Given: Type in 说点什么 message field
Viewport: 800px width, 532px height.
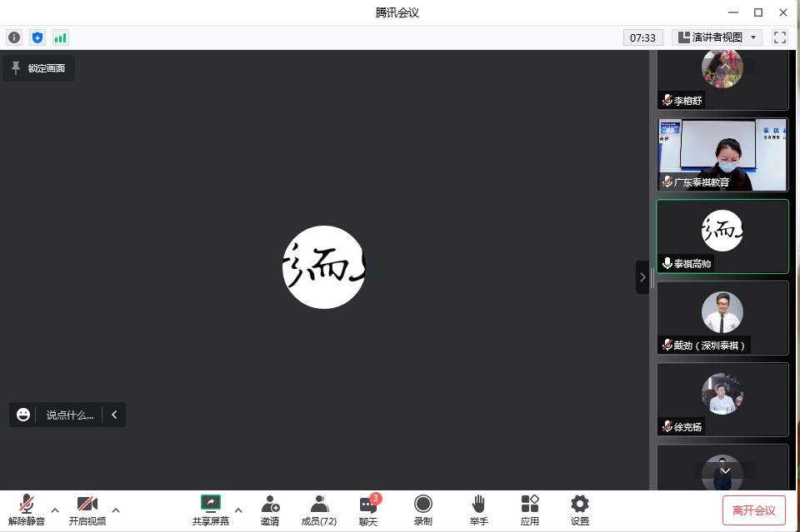Looking at the screenshot, I should click(69, 415).
